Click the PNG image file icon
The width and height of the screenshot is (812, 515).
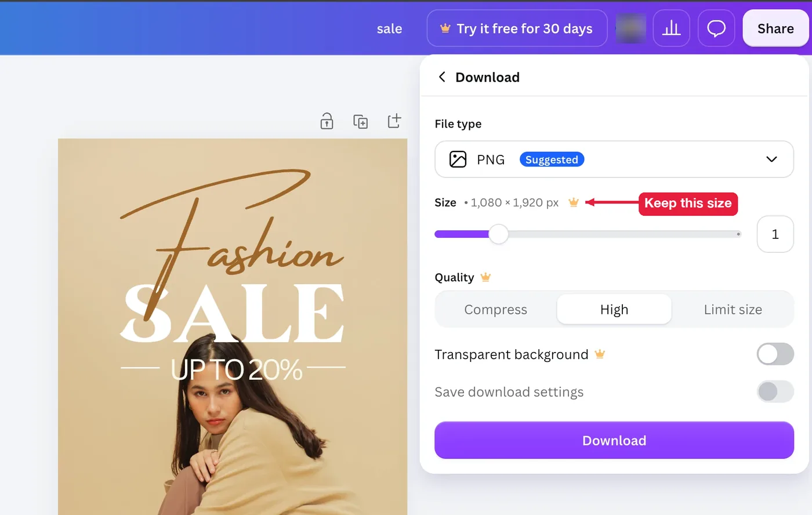click(x=458, y=159)
